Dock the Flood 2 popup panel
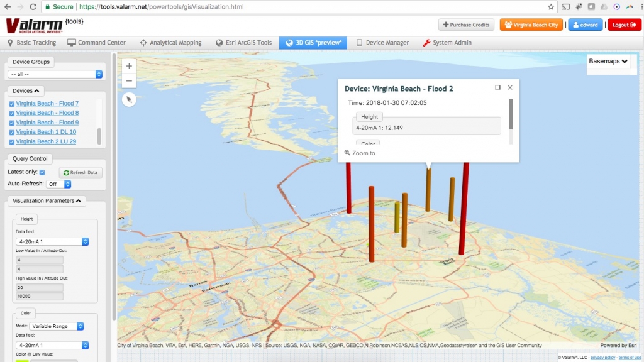This screenshot has height=362, width=644. coord(498,87)
